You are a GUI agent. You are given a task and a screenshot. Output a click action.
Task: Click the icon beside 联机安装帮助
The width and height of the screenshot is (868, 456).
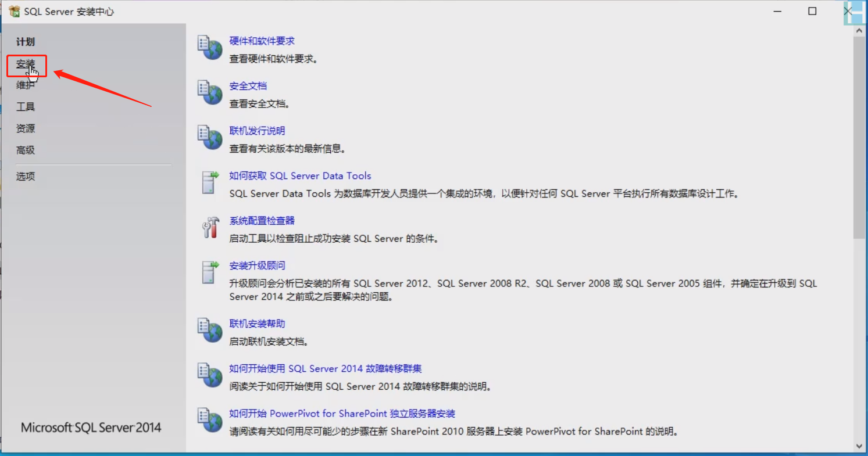210,329
